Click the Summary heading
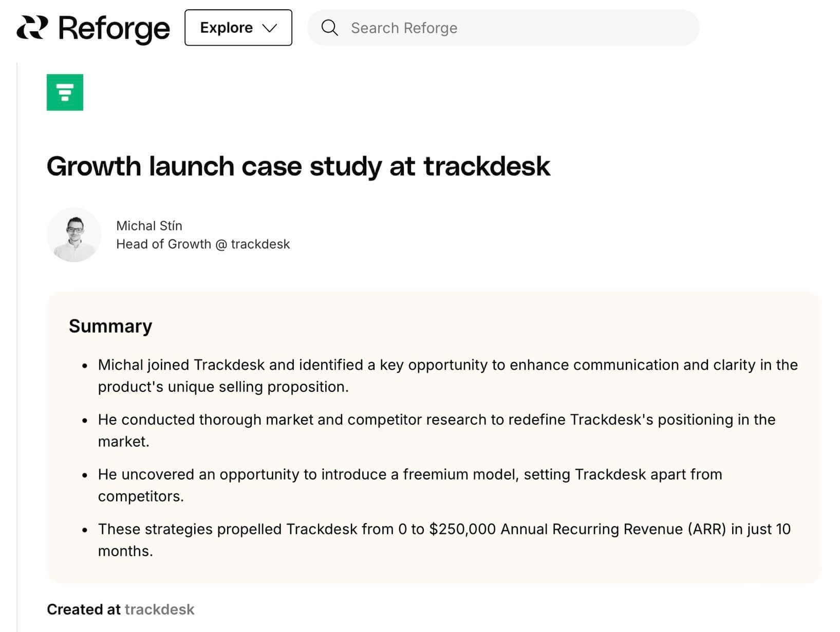 click(x=110, y=326)
